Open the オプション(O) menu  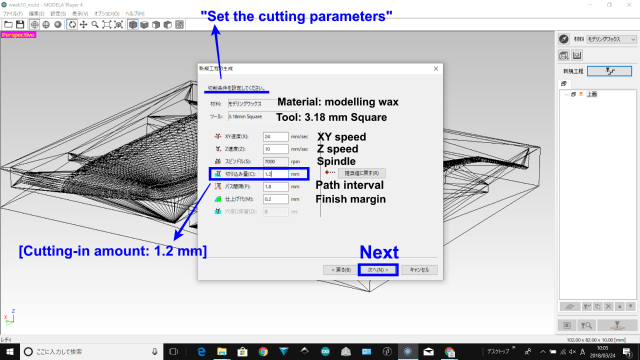tap(107, 13)
